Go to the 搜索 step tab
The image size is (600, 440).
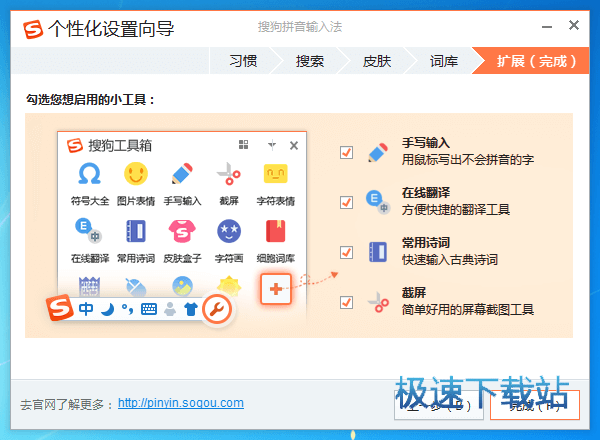click(x=310, y=61)
